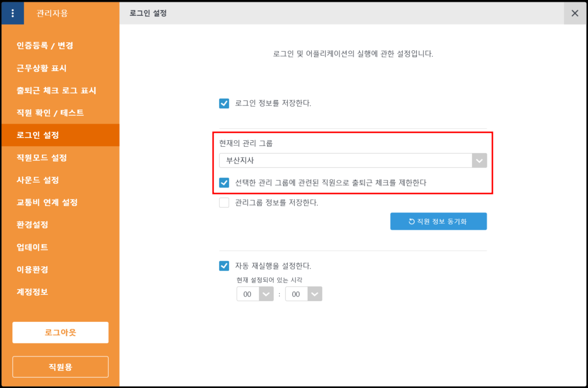
Task: Open 업데이트 in the sidebar
Action: tap(32, 247)
